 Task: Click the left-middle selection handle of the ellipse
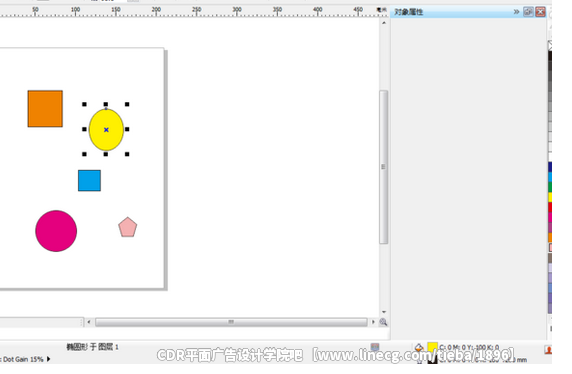(84, 129)
